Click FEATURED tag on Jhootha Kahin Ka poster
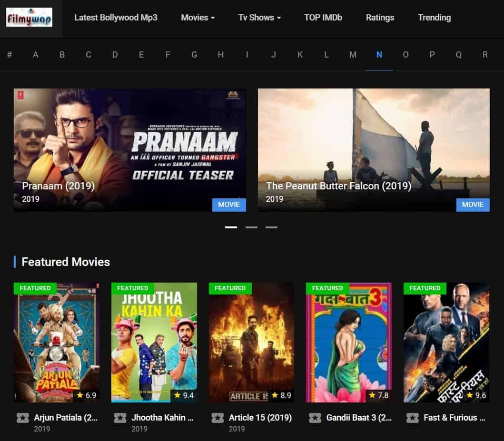The image size is (504, 441). (x=133, y=288)
